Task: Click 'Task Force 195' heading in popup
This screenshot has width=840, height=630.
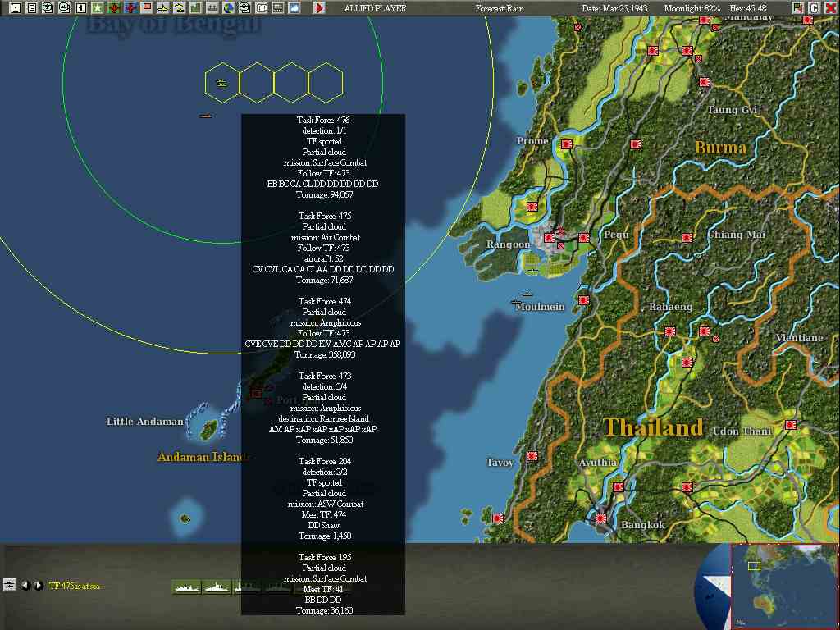Action: (x=325, y=557)
